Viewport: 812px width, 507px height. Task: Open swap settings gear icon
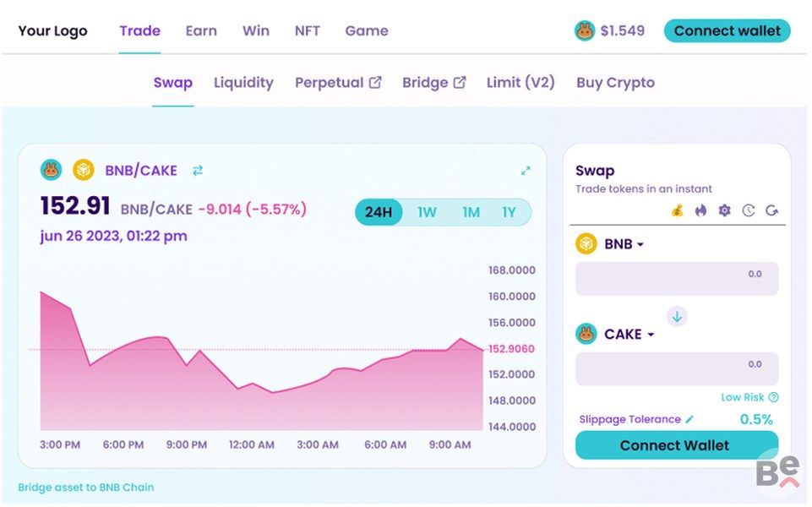point(724,210)
